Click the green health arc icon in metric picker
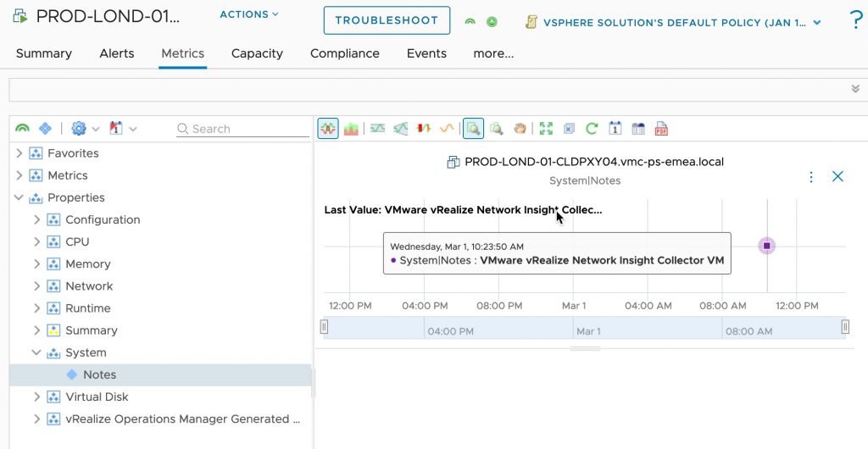 tap(22, 129)
